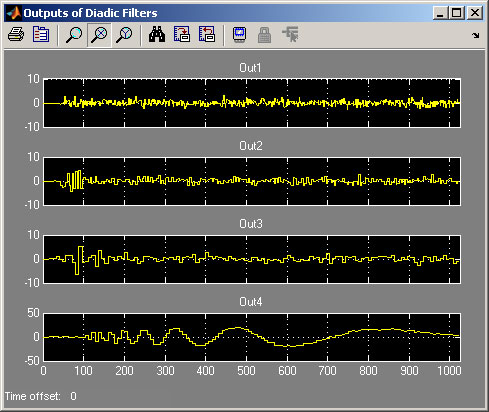Click the MATLAB logo in title bar

13,13
